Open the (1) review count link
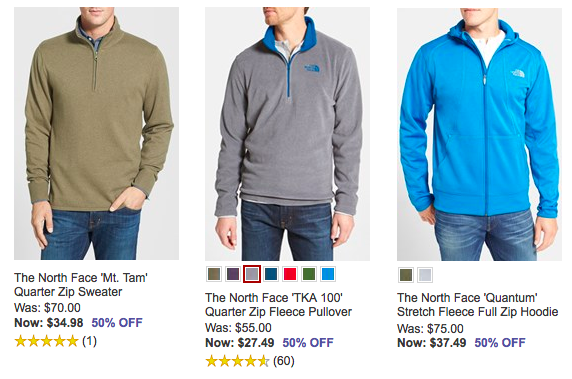Image resolution: width=572 pixels, height=379 pixels. coord(89,341)
